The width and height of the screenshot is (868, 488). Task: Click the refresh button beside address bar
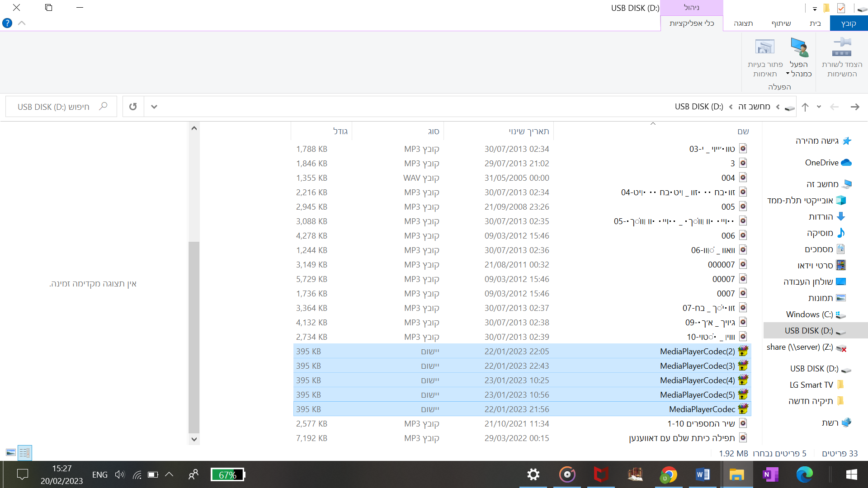coord(133,107)
